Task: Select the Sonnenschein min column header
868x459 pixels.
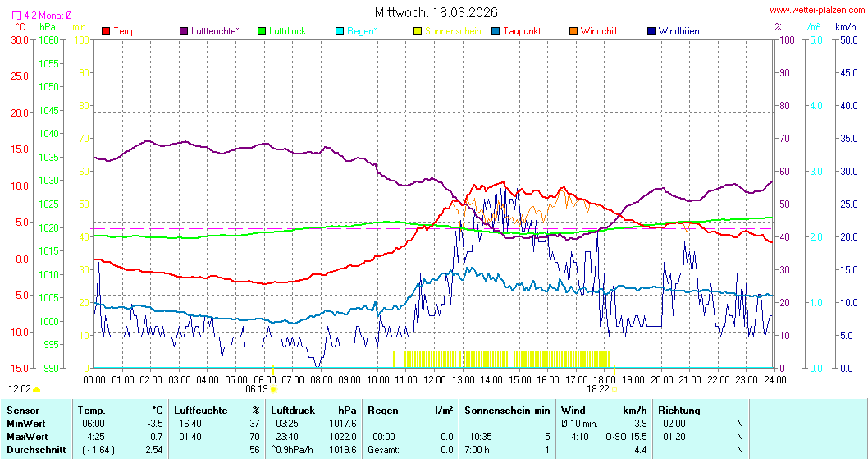Action: point(506,410)
